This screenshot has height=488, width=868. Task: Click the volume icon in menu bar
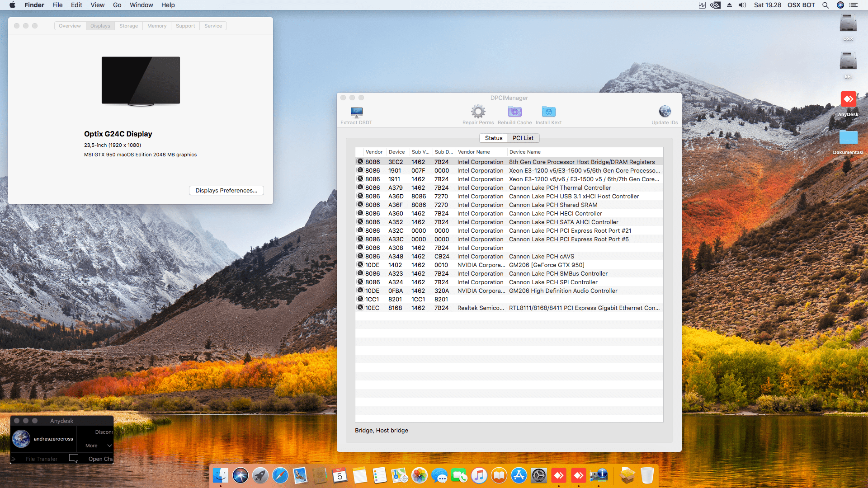[742, 5]
